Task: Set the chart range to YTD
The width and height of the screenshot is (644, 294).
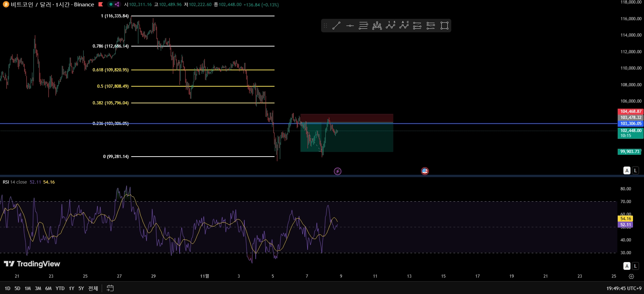Action: (60, 288)
